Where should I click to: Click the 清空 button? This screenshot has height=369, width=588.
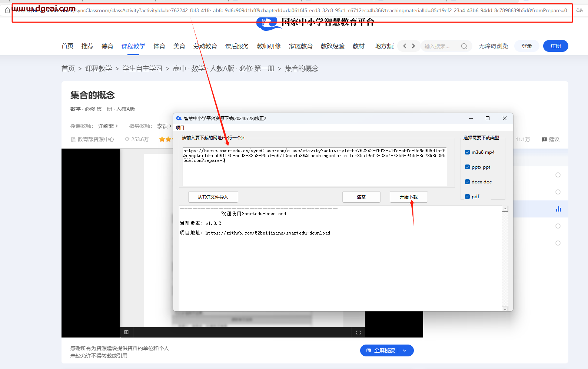click(x=361, y=197)
